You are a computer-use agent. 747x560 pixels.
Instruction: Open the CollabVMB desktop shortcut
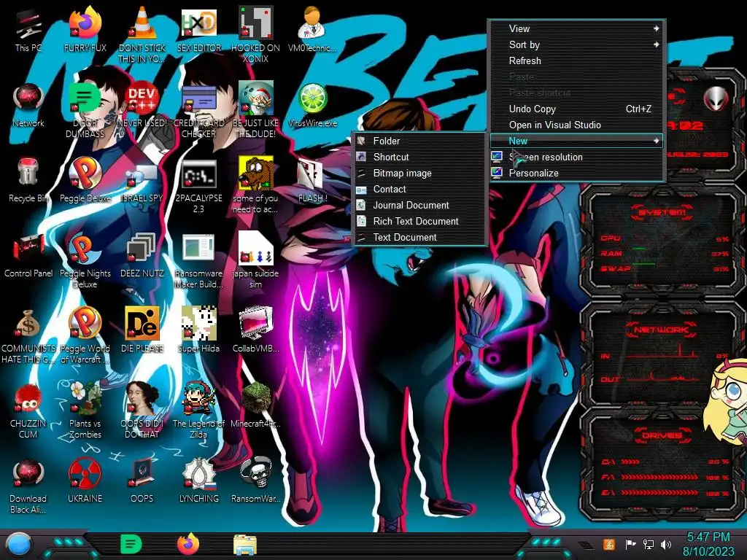pyautogui.click(x=255, y=331)
